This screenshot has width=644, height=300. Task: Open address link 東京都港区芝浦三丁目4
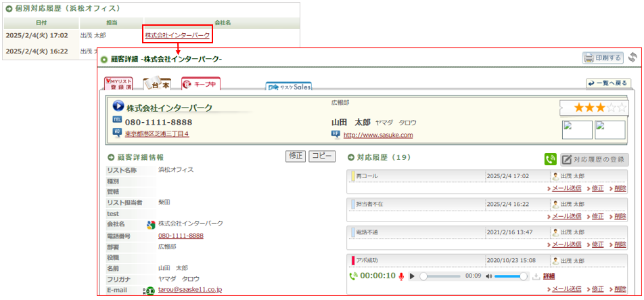157,134
